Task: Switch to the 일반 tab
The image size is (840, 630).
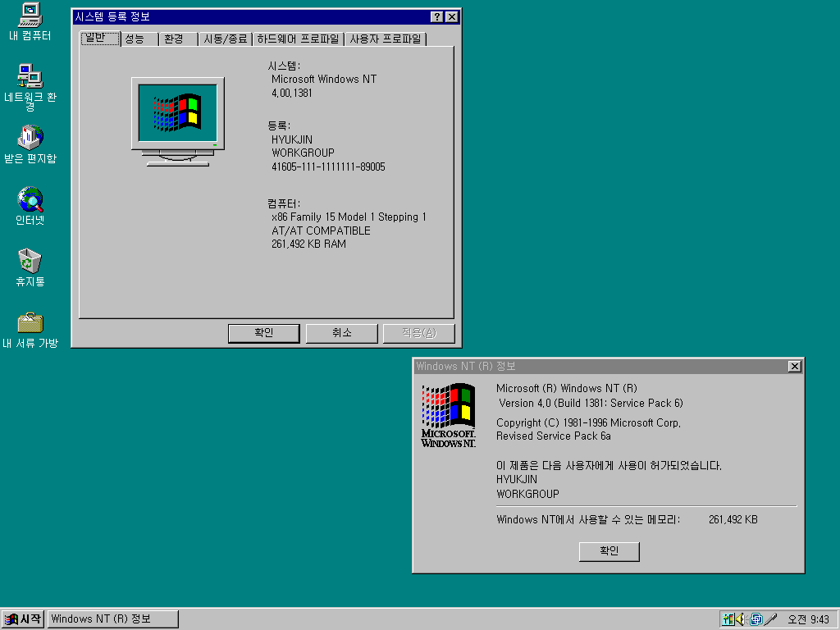Action: pyautogui.click(x=100, y=38)
